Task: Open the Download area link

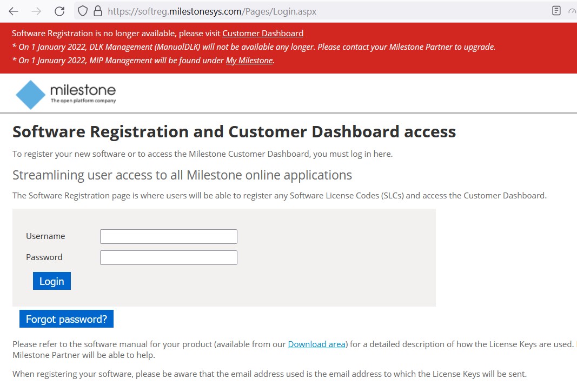Action: (x=316, y=344)
